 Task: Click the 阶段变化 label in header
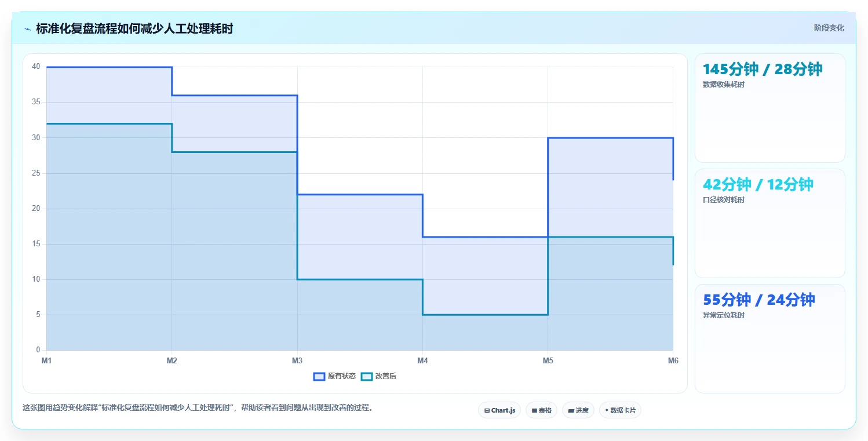829,28
